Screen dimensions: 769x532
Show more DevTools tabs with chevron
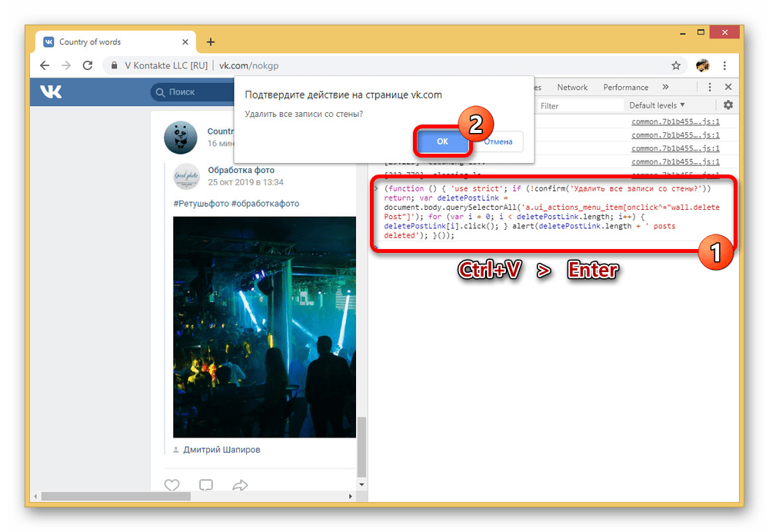(665, 88)
